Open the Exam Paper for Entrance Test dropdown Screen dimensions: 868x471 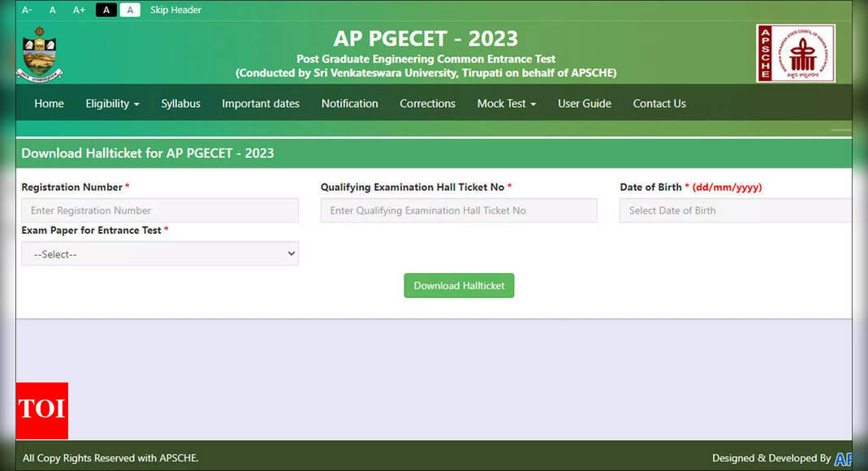(x=160, y=253)
